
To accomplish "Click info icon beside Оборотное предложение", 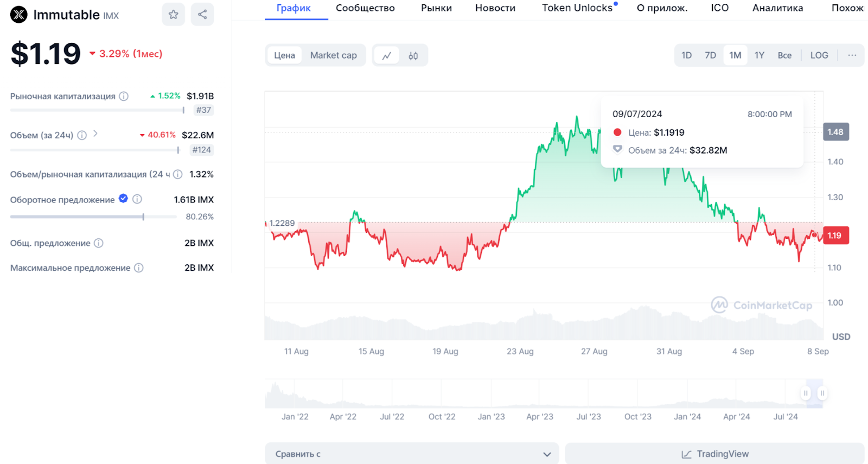I will (137, 199).
